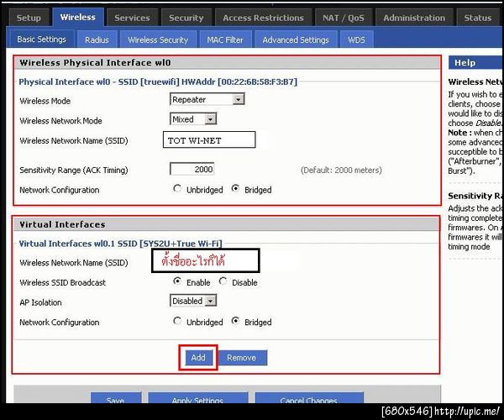This screenshot has width=504, height=420.
Task: Click the '(Default: 2000 meters)' note
Action: coord(341,170)
